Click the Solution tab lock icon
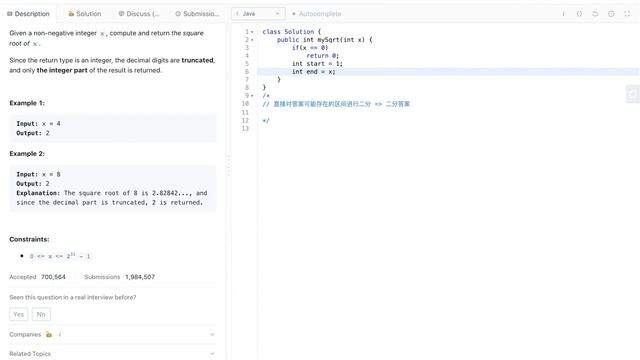Viewport: 640px width, 360px height. click(71, 14)
